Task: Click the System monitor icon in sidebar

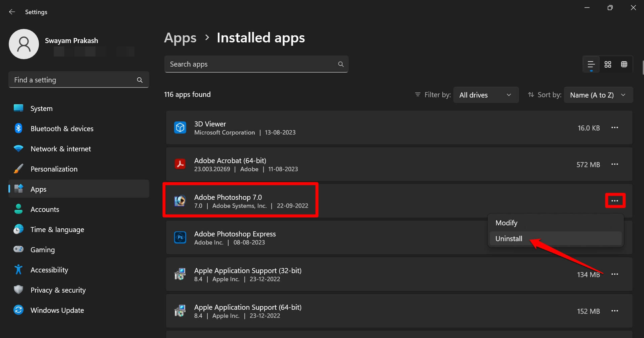Action: click(18, 108)
